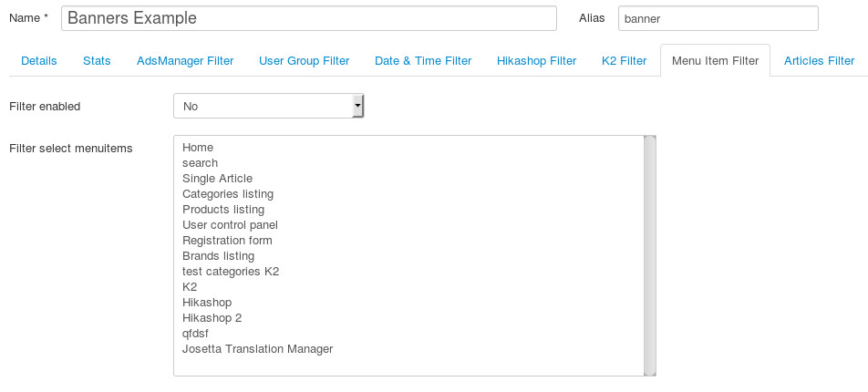868x392 pixels.
Task: Click the Menu Item Filter tab
Action: 715,61
